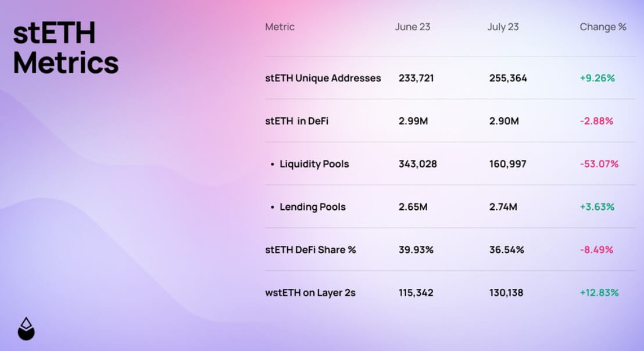Screen dimensions: 644x351
Task: Select the Liquidity Pools sub-item
Action: click(x=314, y=164)
